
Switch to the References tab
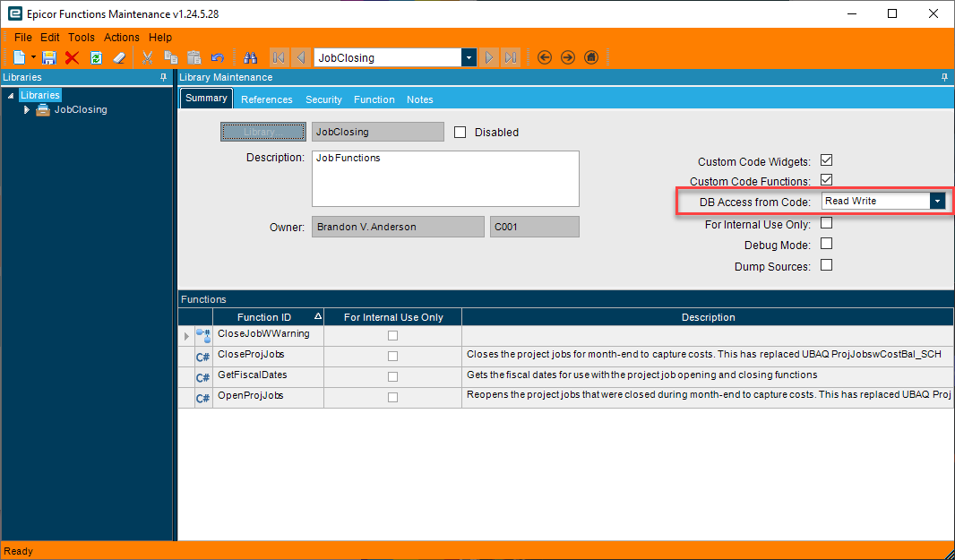[x=267, y=99]
